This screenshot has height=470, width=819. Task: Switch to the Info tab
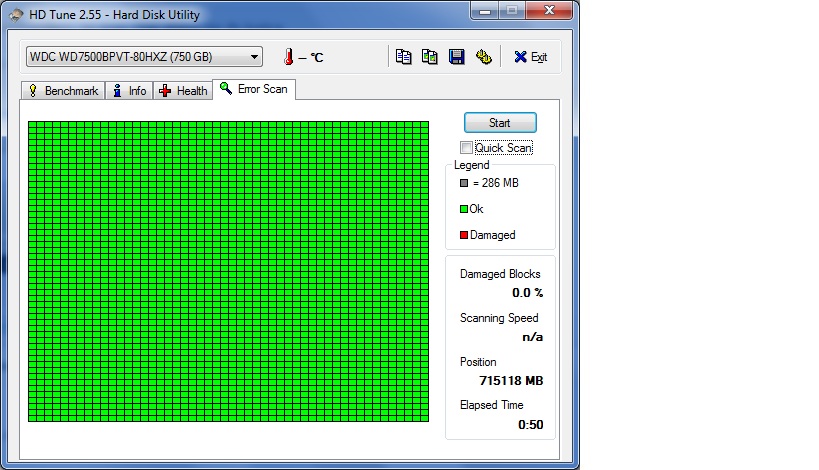pyautogui.click(x=130, y=91)
